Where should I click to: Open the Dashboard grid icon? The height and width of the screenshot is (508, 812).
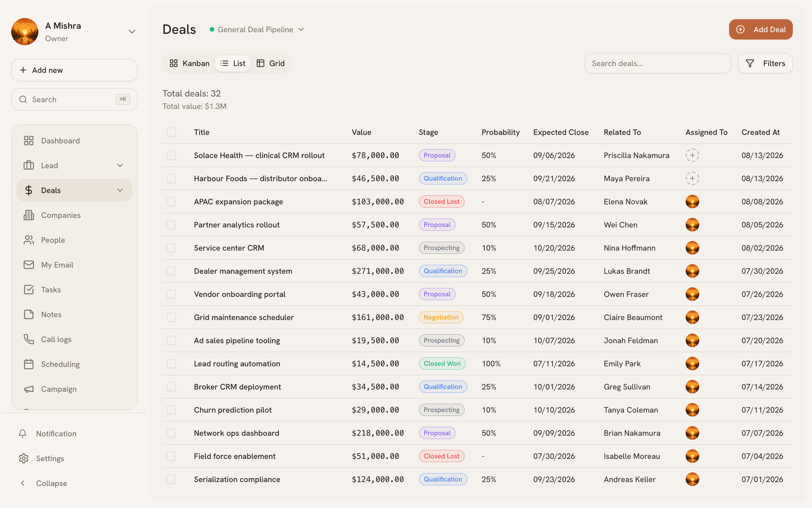tap(29, 141)
